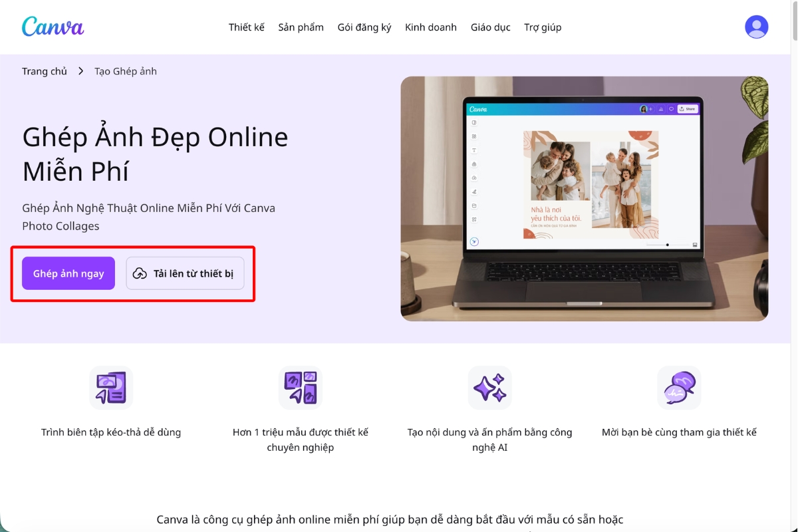
Task: Click the 'Ghép Ảnh Nghệ Thuật Online' subtitle
Action: (148, 217)
